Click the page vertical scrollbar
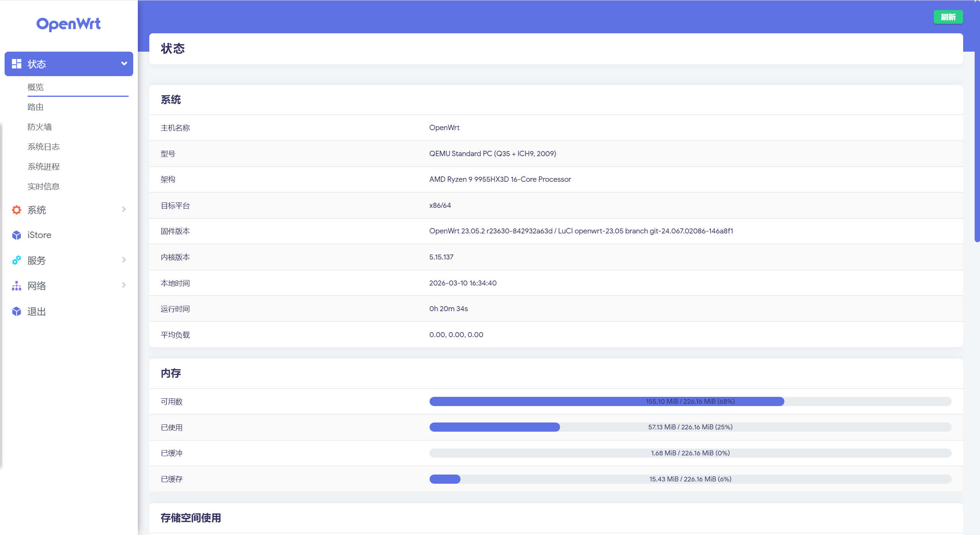Viewport: 980px width, 535px height. (x=977, y=122)
